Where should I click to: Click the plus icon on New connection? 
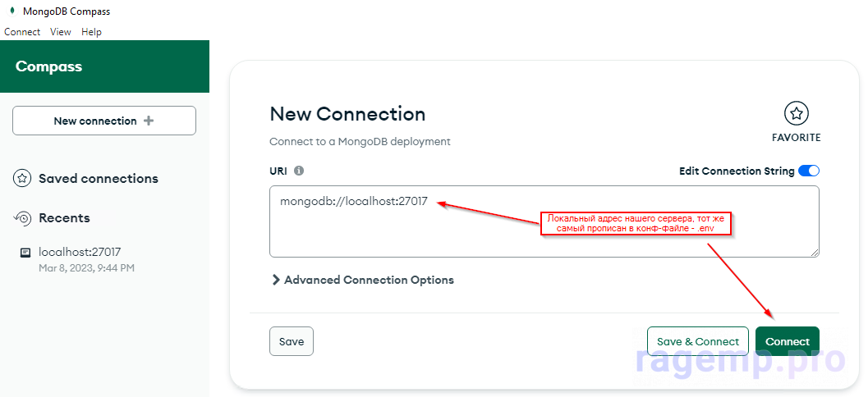point(149,121)
